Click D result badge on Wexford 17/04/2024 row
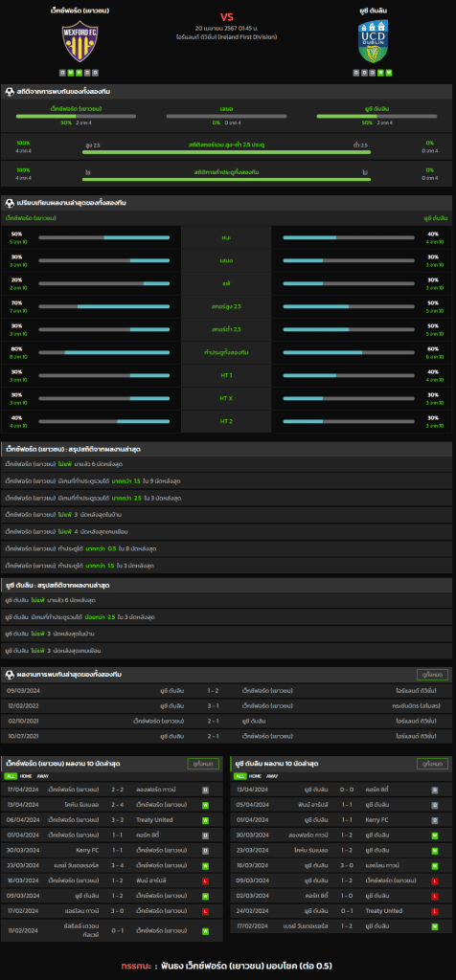The height and width of the screenshot is (980, 456). [x=205, y=790]
